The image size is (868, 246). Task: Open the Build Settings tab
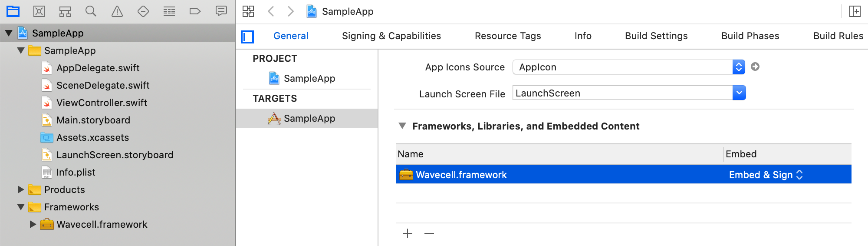pyautogui.click(x=656, y=36)
